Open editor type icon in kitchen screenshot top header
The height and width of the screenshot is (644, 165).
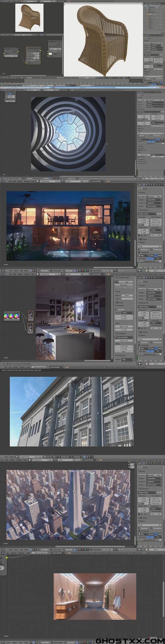click(x=3, y=274)
